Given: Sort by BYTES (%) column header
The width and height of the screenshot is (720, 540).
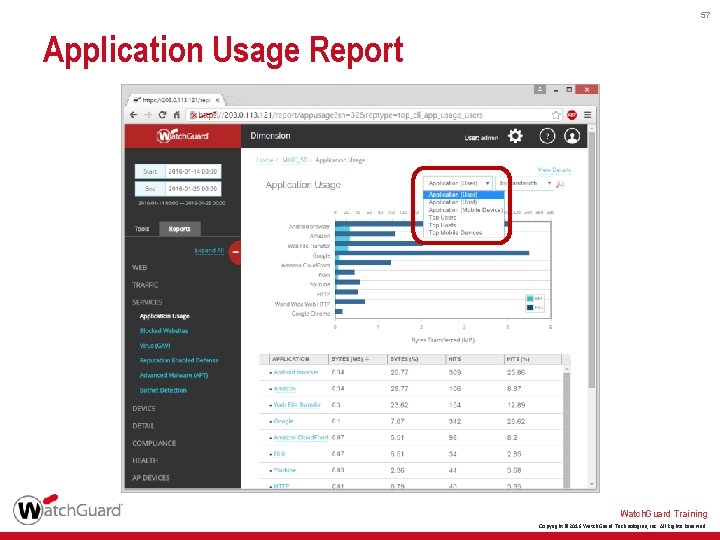Looking at the screenshot, I should [x=416, y=359].
